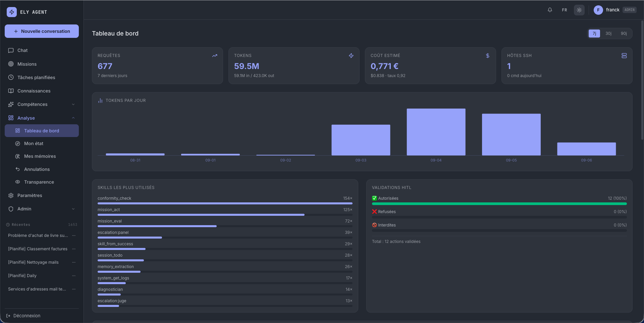Open the Problème d'achat de livre conversation
Screen dimensions: 644x323
click(38, 236)
